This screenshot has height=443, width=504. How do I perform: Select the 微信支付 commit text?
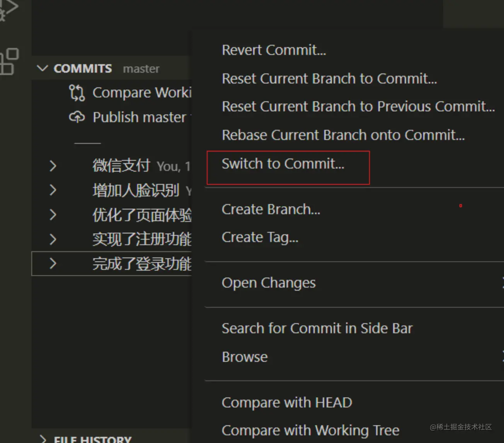click(121, 166)
